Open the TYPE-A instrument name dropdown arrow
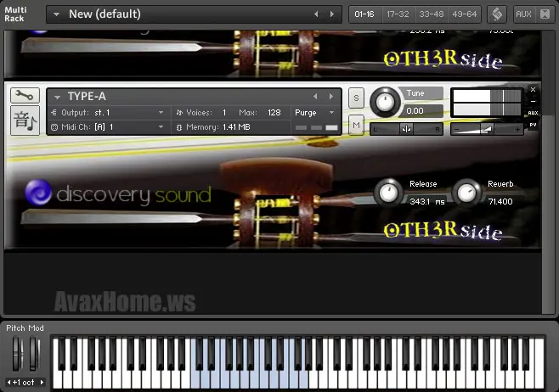 pos(57,97)
